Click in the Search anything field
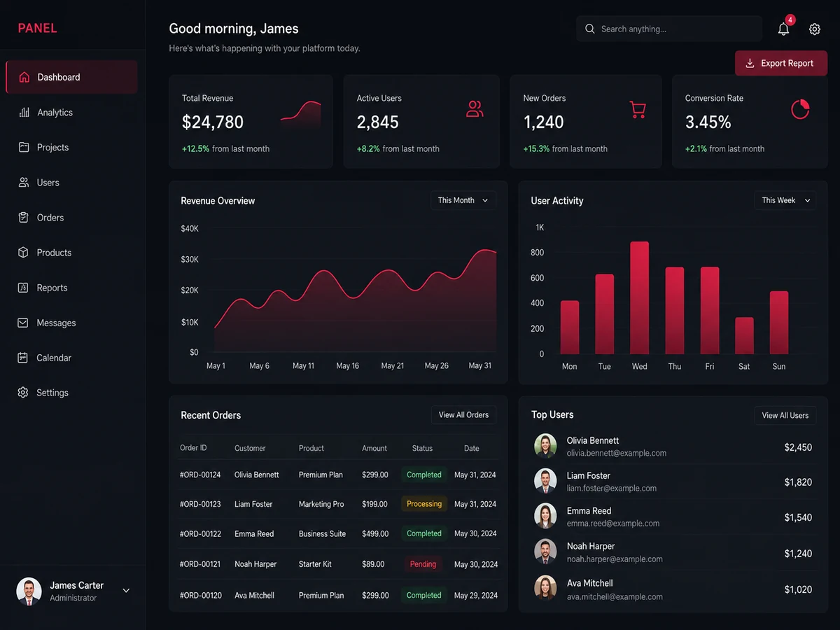 tap(669, 29)
